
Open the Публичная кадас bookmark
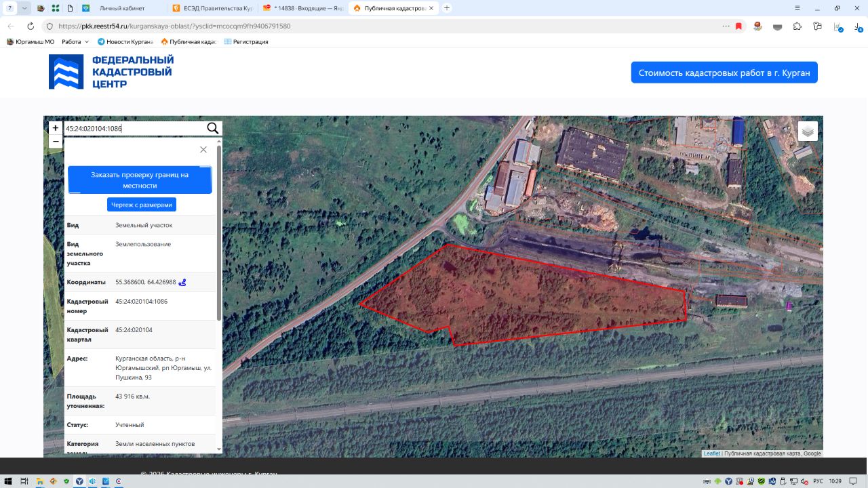coord(189,41)
